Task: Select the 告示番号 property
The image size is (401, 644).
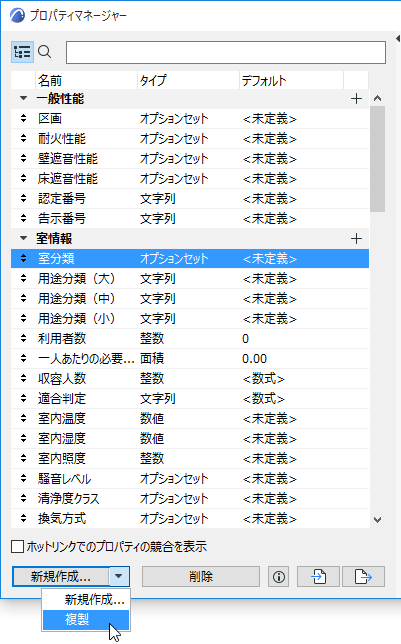Action: tap(190, 218)
